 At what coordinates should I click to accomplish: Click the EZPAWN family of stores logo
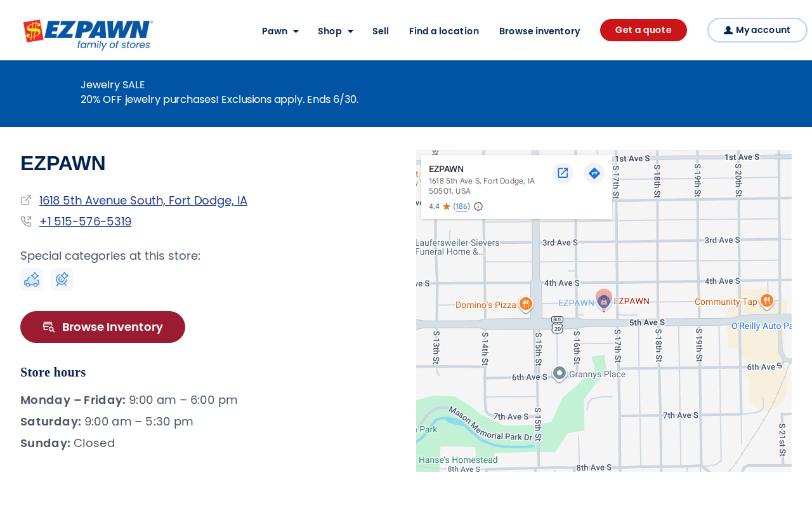pos(88,34)
